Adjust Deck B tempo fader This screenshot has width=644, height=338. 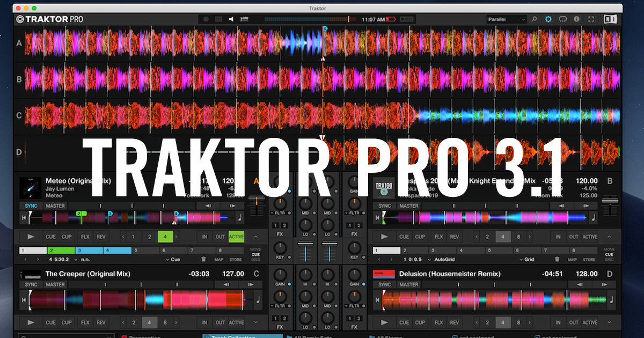(609, 205)
